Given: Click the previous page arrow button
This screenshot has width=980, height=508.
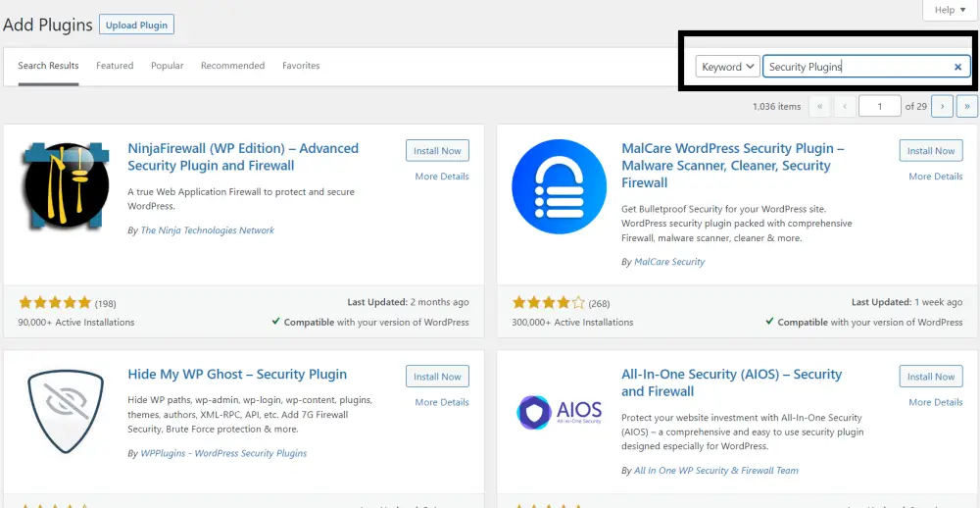Looking at the screenshot, I should tap(845, 106).
